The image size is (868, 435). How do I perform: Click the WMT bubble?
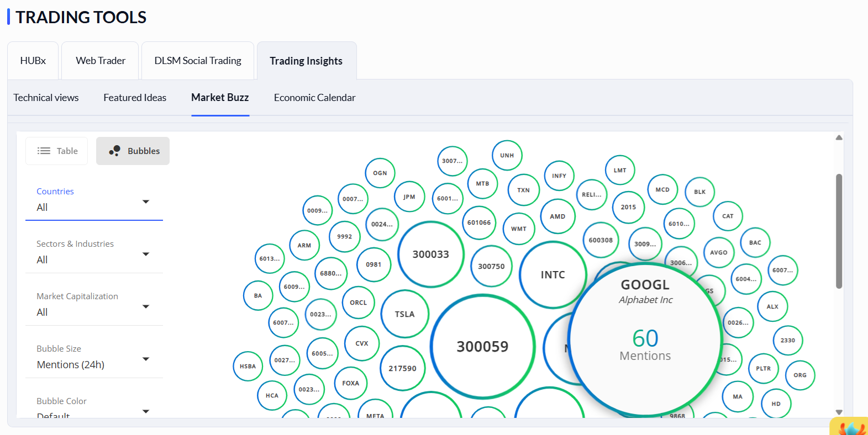click(x=518, y=229)
